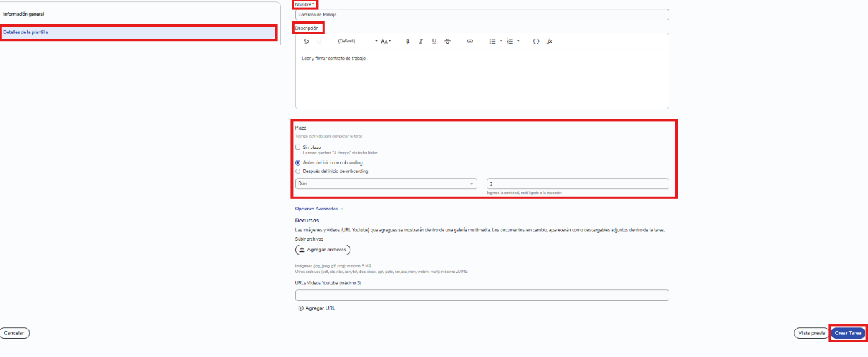Click the Recursos heading
Viewport: 868px width, 357px height.
click(x=307, y=221)
